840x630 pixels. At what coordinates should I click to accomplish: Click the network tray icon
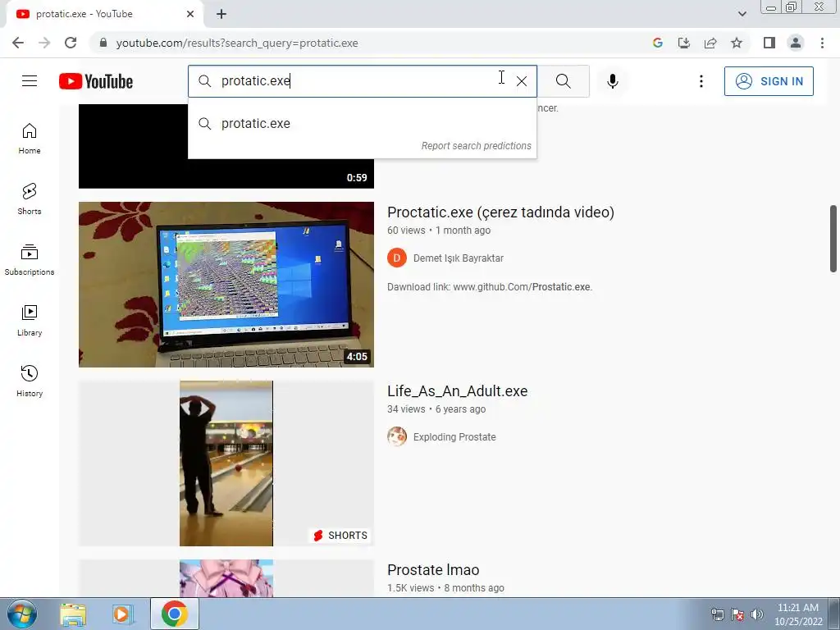tap(717, 614)
